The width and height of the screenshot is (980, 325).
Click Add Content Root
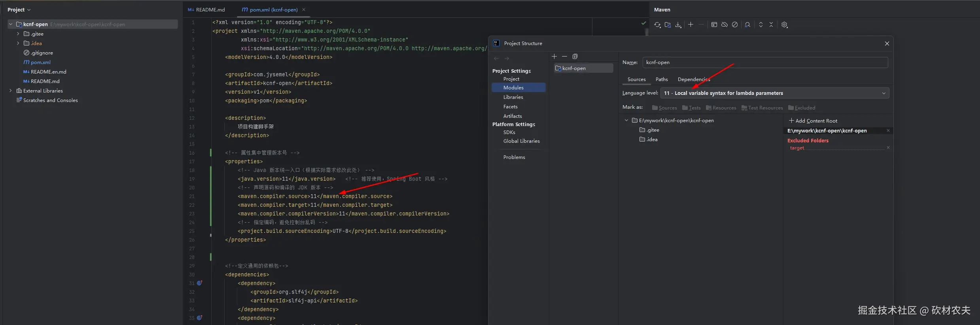(x=813, y=121)
